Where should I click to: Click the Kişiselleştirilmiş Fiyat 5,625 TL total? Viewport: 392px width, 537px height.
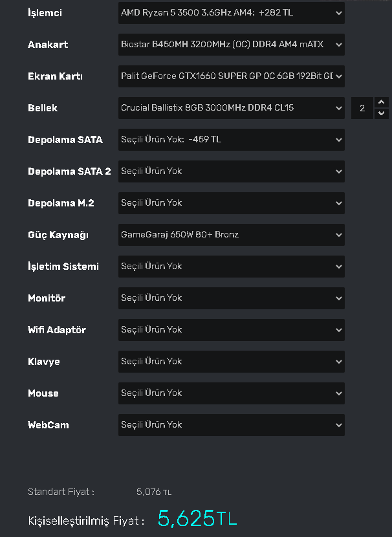[x=197, y=518]
